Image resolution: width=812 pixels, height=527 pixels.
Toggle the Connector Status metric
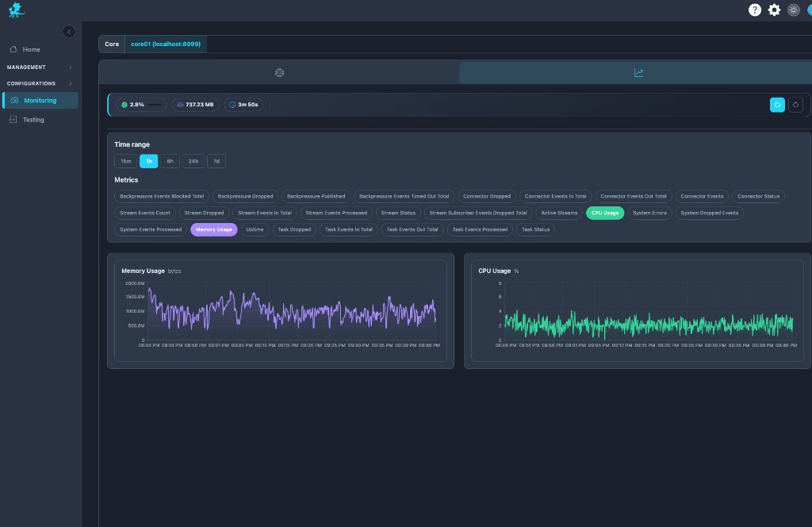[758, 196]
